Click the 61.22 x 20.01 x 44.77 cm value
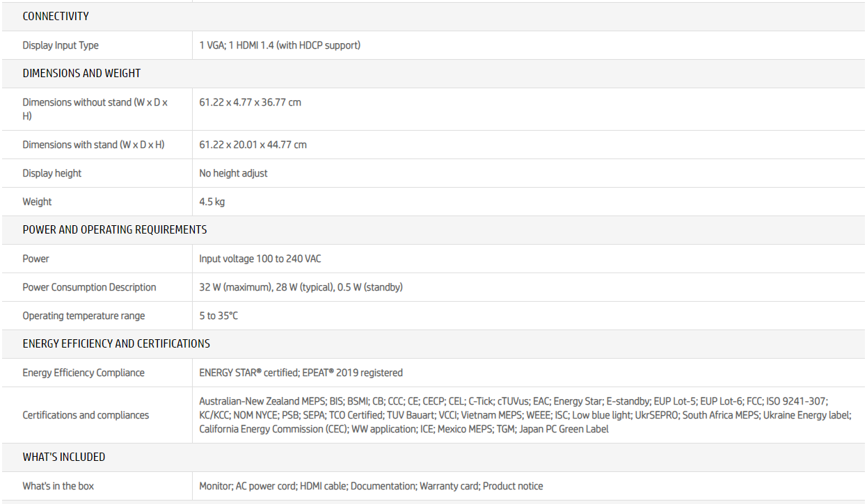867x504 pixels. coord(253,145)
